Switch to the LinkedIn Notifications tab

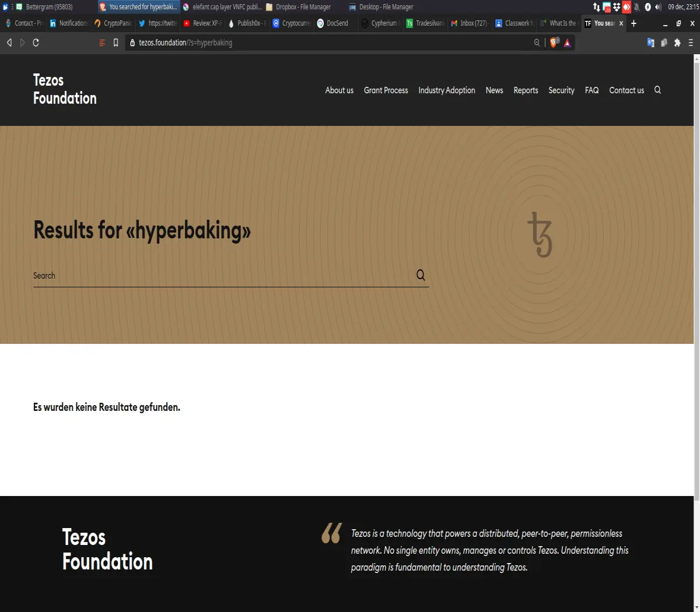pyautogui.click(x=68, y=23)
